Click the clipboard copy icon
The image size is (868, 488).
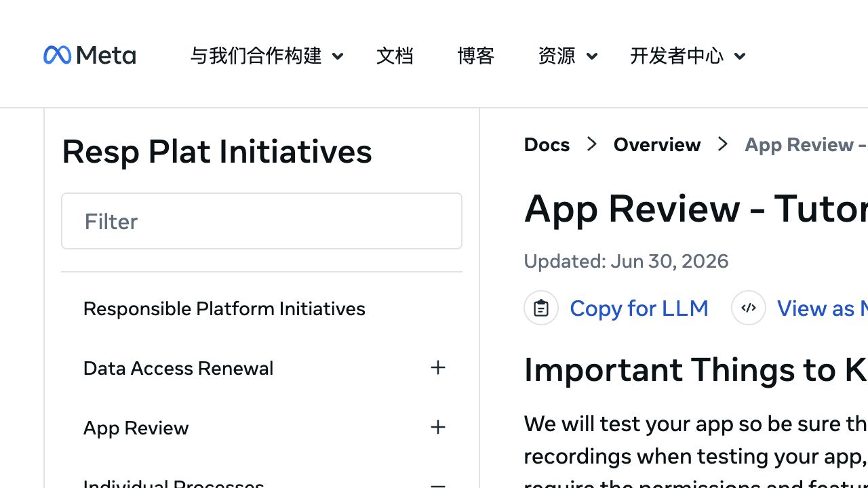click(x=541, y=308)
